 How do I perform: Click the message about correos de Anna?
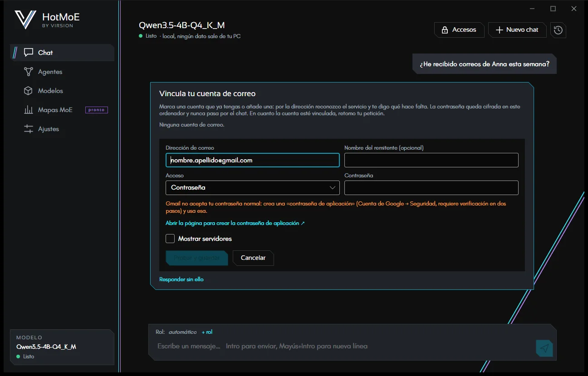click(x=485, y=64)
